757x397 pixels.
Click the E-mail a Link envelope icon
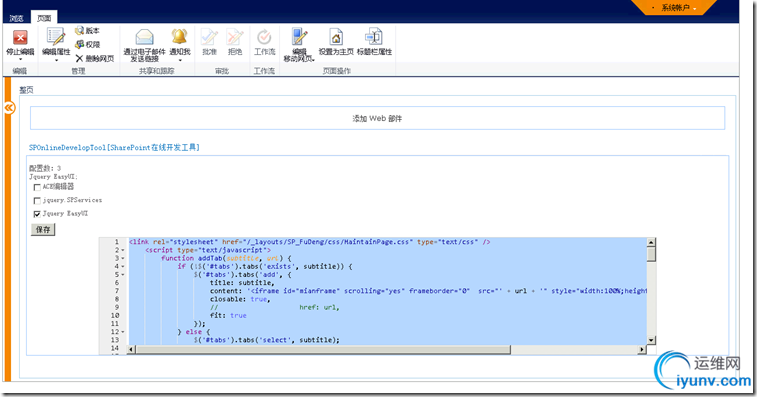(x=144, y=37)
